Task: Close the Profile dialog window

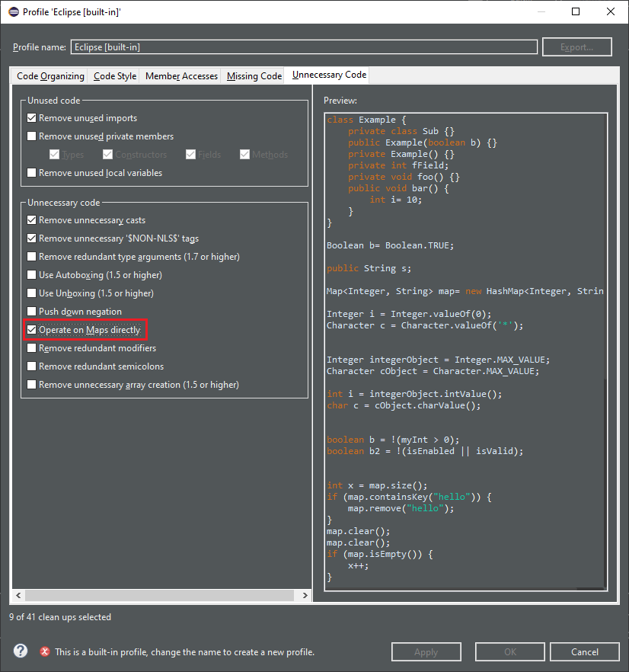Action: point(611,11)
